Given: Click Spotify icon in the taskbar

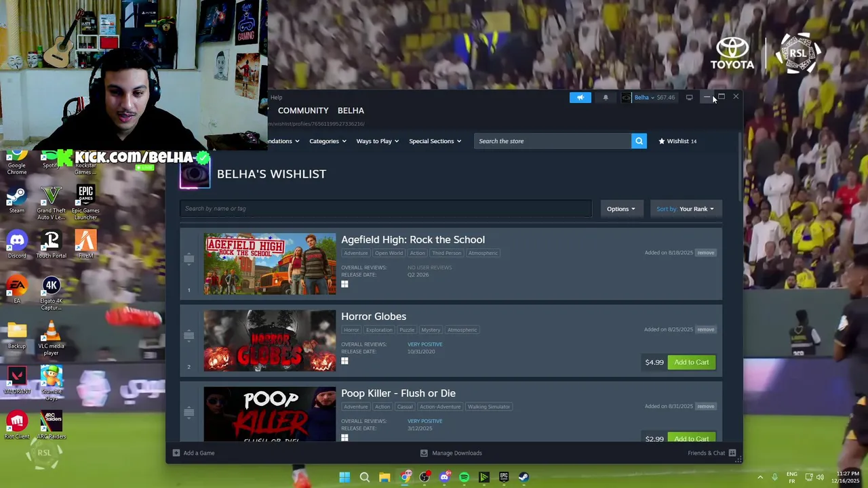Looking at the screenshot, I should (464, 477).
